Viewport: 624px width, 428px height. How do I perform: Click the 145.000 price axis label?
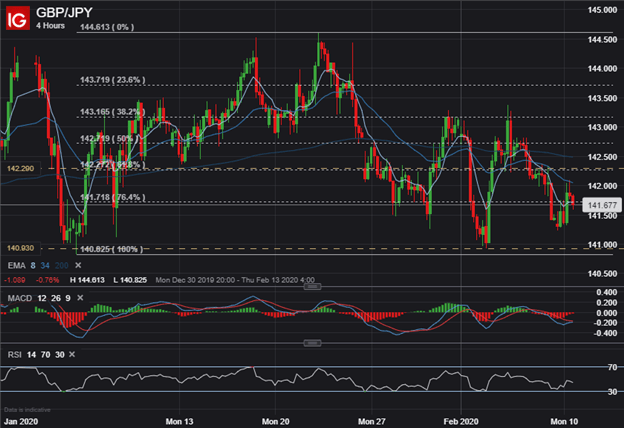[603, 10]
